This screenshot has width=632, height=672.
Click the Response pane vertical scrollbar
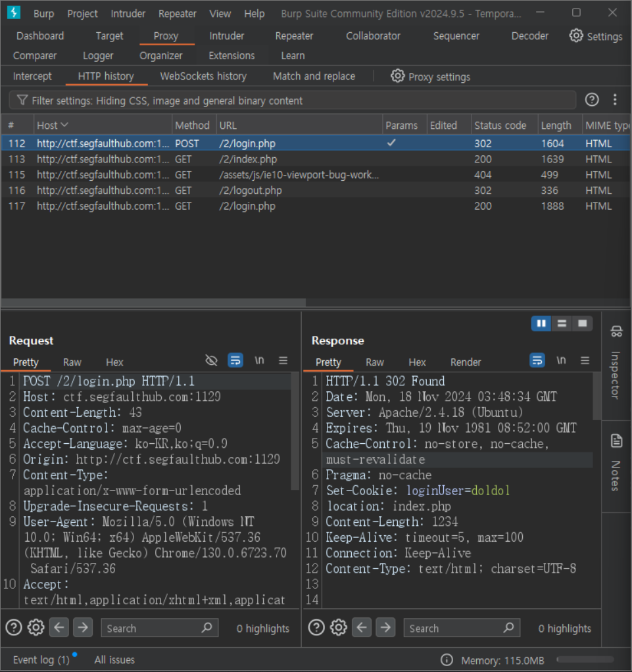coord(597,396)
